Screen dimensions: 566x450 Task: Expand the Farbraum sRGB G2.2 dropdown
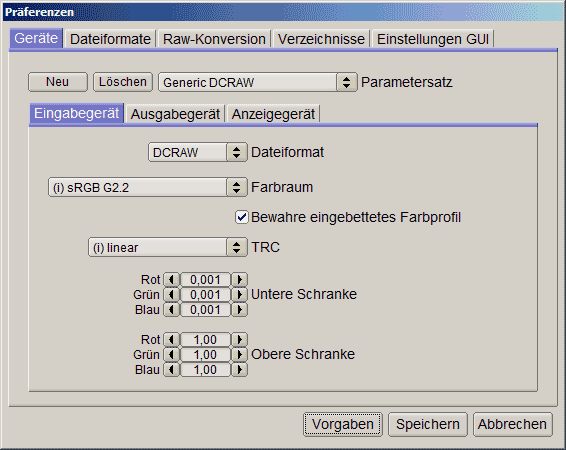point(148,187)
